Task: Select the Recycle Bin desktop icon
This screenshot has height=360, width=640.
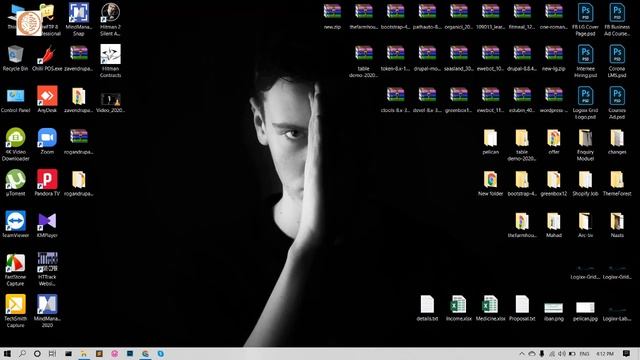Action: (x=16, y=58)
